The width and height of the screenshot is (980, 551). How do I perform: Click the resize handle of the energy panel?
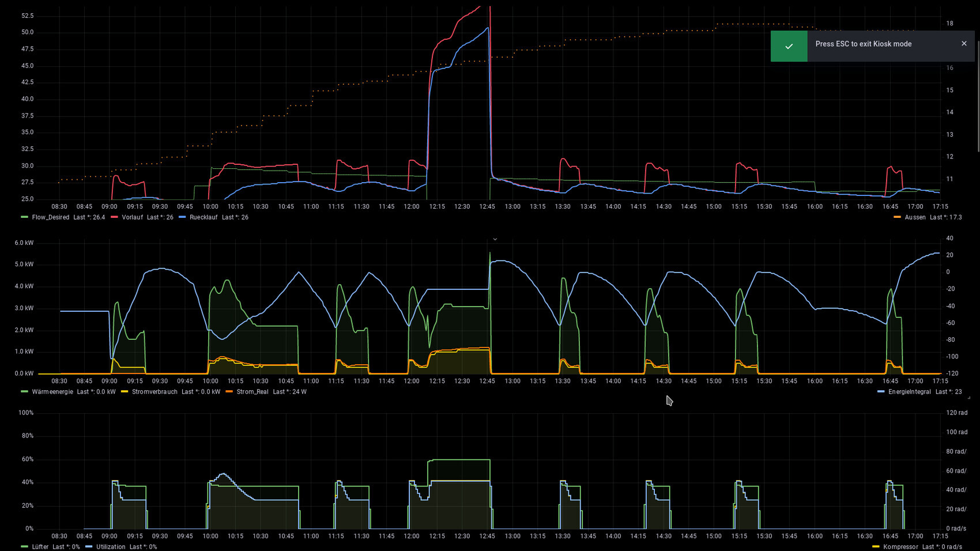click(968, 398)
